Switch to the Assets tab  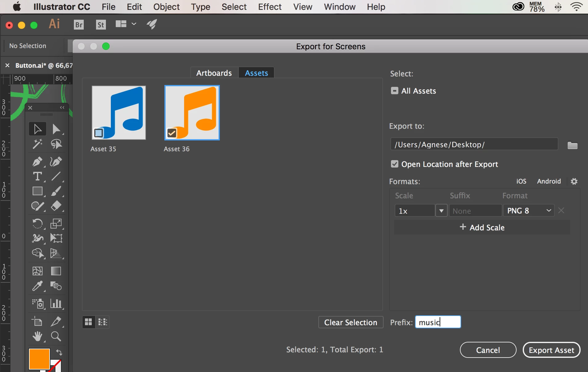(x=256, y=73)
